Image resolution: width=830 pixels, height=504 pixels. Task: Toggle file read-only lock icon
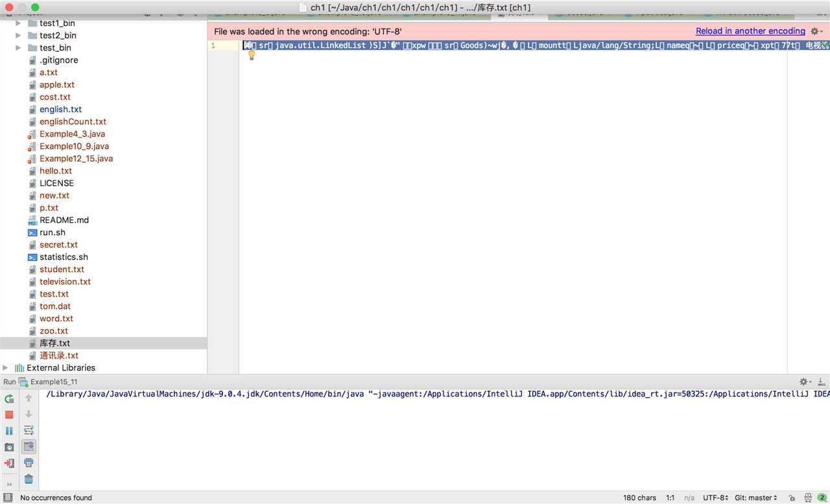[x=792, y=498]
